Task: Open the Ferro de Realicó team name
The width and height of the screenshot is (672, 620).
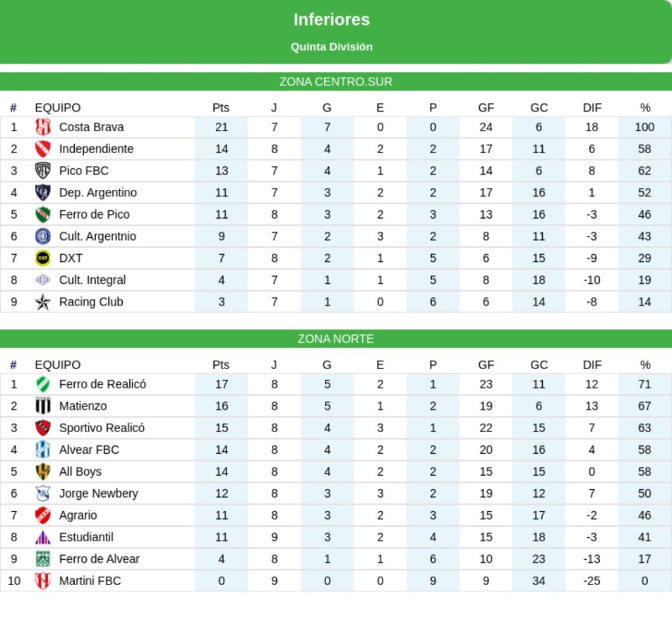Action: coord(102,384)
